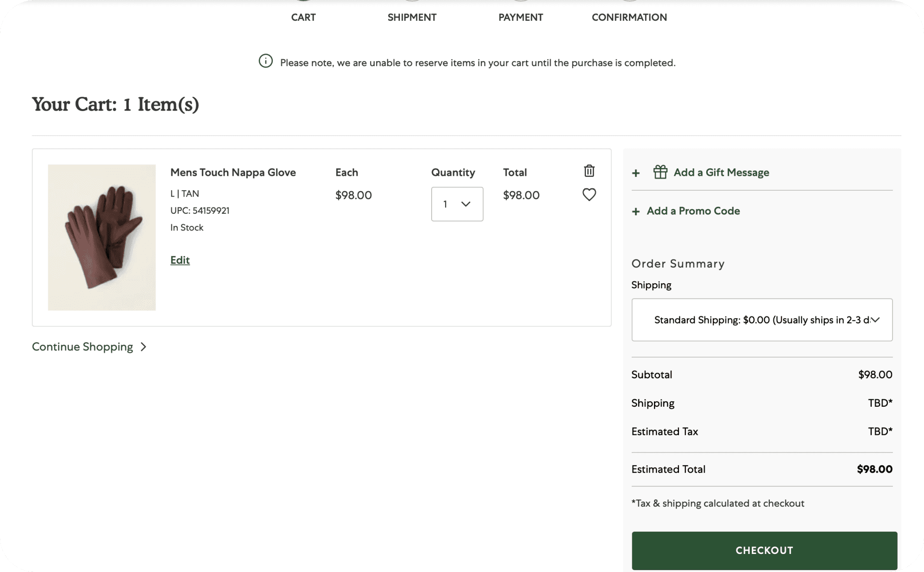Go to the PAYMENT step

pyautogui.click(x=520, y=17)
